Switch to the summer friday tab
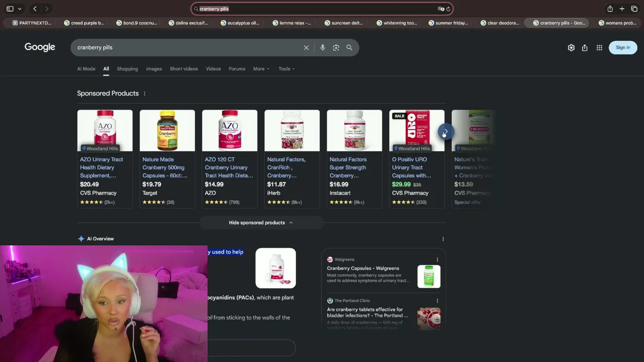The height and width of the screenshot is (362, 644). click(x=448, y=23)
